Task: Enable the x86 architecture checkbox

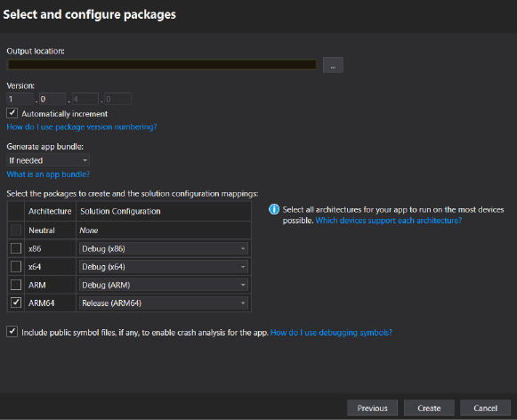Action: (x=16, y=248)
